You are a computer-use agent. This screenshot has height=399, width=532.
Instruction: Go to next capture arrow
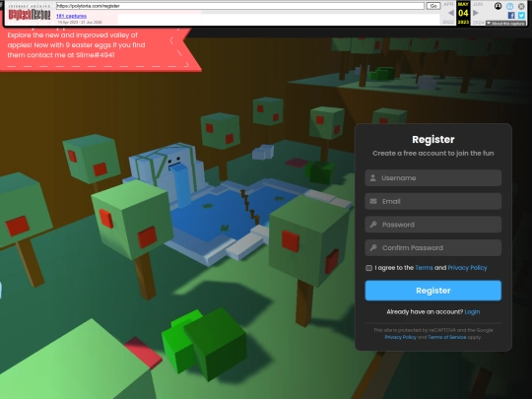(x=476, y=13)
